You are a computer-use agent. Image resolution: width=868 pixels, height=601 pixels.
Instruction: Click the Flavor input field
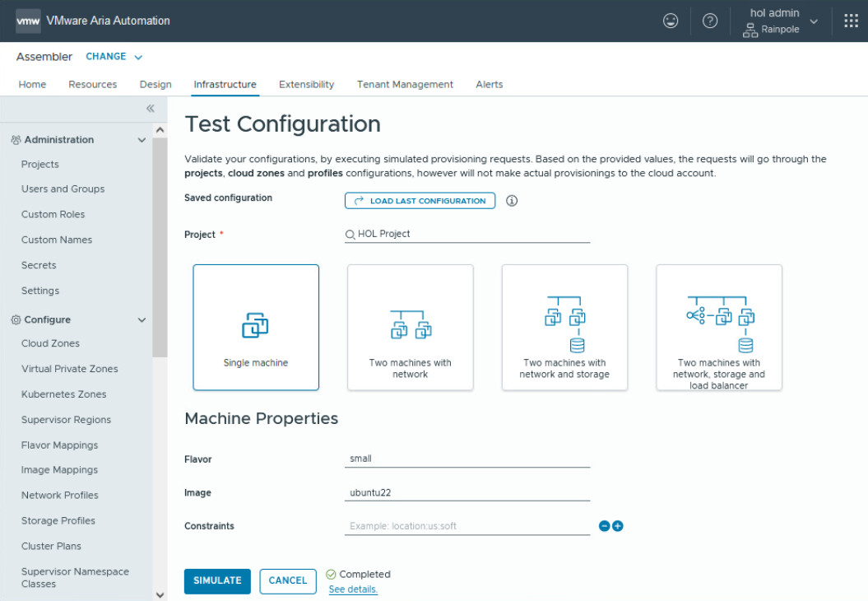pyautogui.click(x=467, y=459)
